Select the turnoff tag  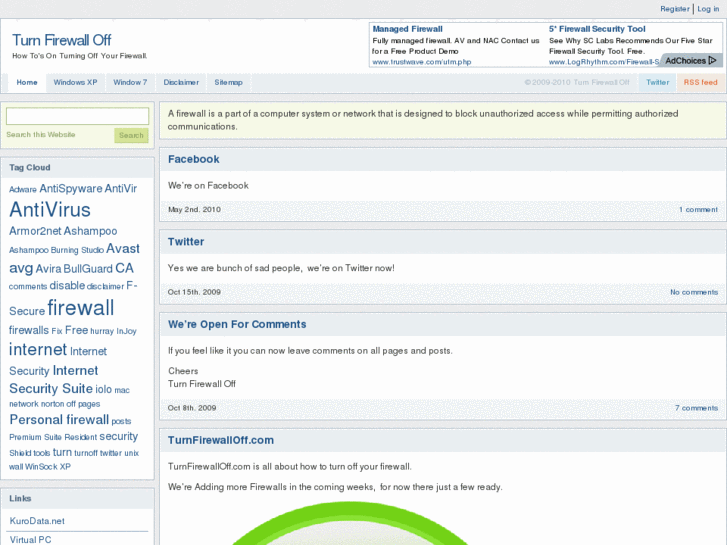pos(86,453)
